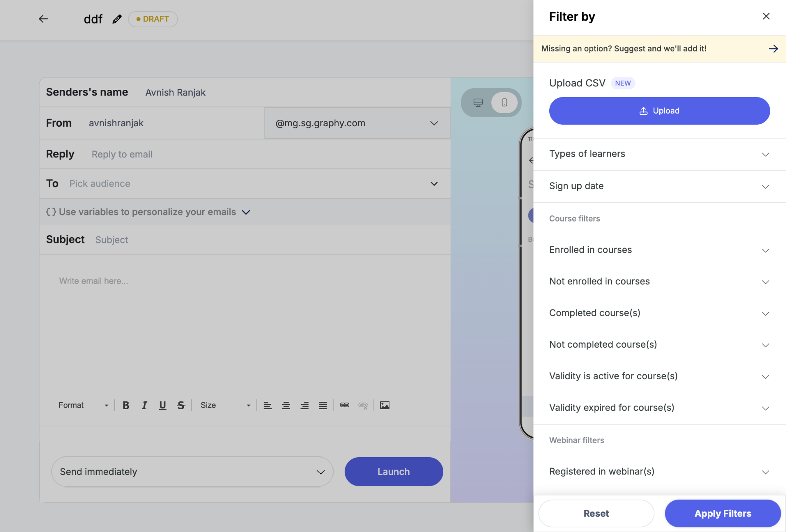Click the Reset filters button
This screenshot has height=532, width=786.
[596, 514]
